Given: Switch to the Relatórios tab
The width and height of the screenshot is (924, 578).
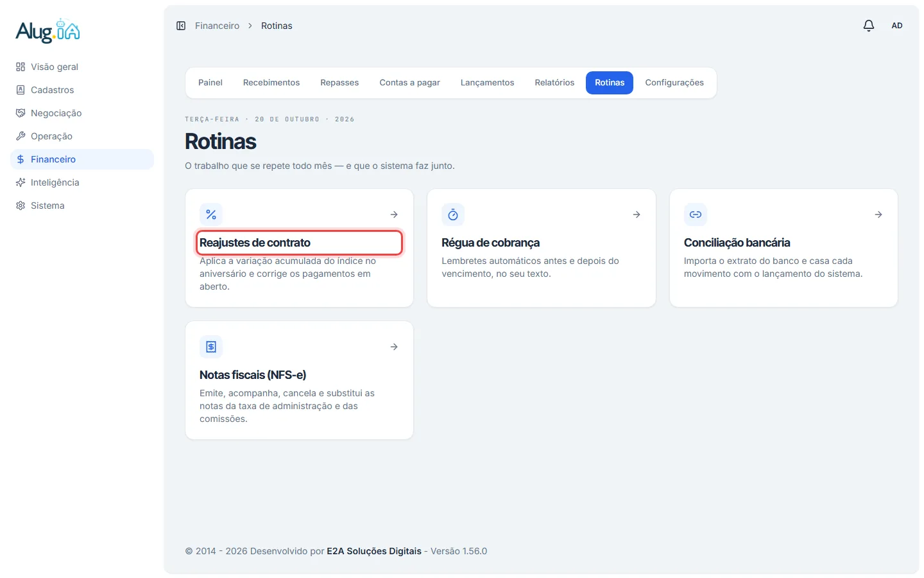Looking at the screenshot, I should 554,83.
